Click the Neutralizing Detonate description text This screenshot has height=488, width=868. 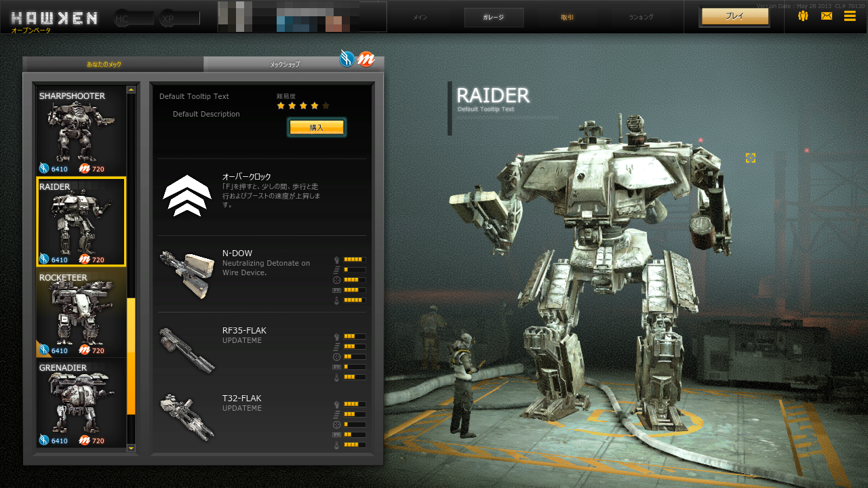(266, 268)
